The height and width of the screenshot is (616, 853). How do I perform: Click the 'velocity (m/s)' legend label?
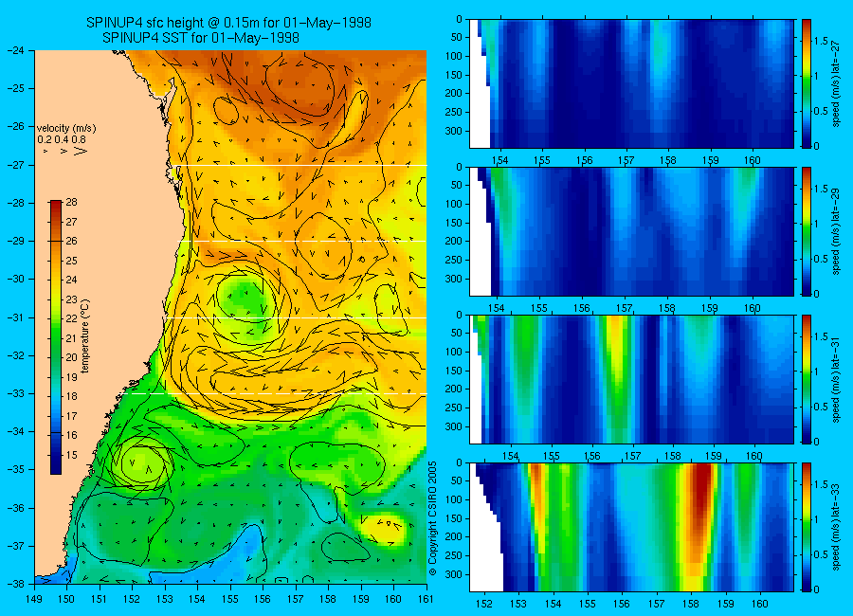(x=66, y=129)
